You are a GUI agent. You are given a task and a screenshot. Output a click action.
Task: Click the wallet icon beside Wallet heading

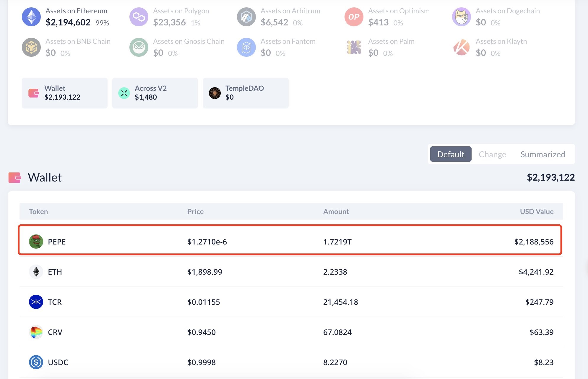point(15,178)
